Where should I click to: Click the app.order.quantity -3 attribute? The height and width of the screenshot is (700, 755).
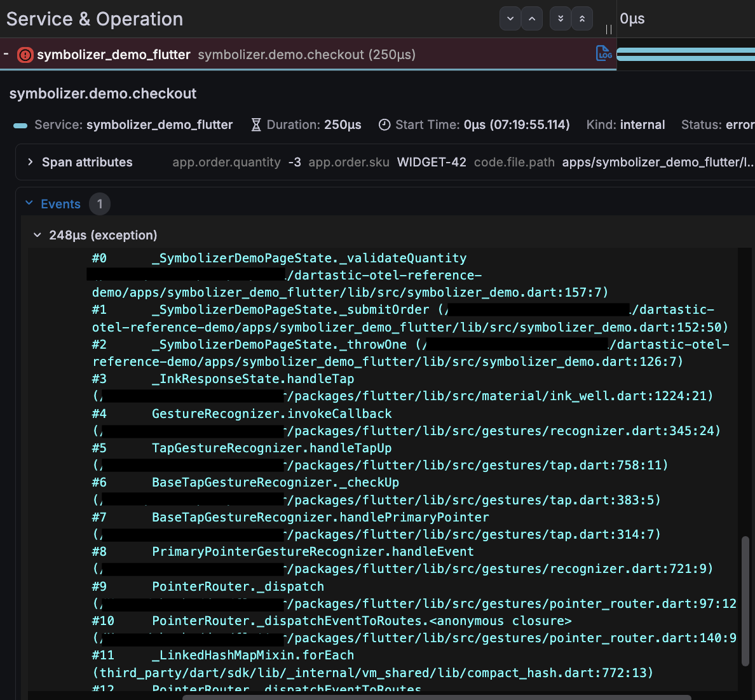click(237, 162)
